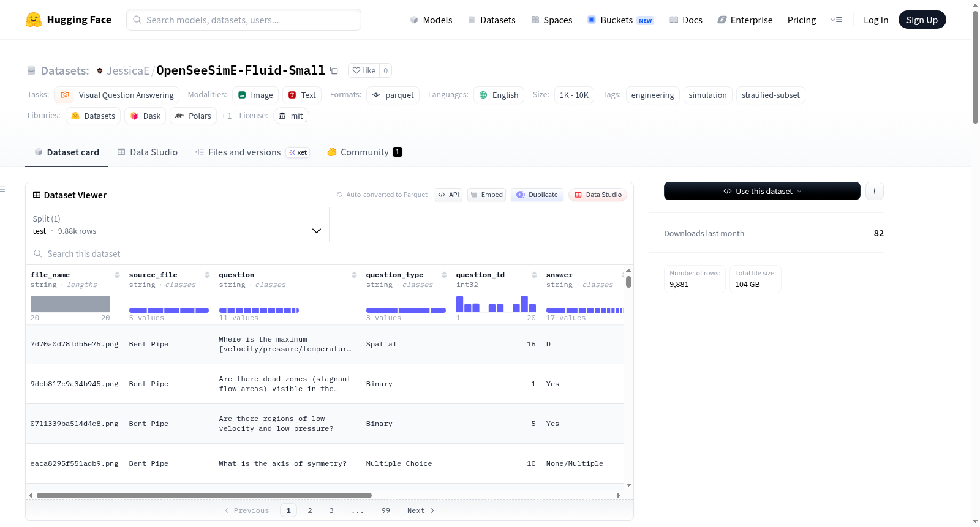Click the Sign Up button
Viewport: 980px width, 527px height.
click(x=922, y=20)
